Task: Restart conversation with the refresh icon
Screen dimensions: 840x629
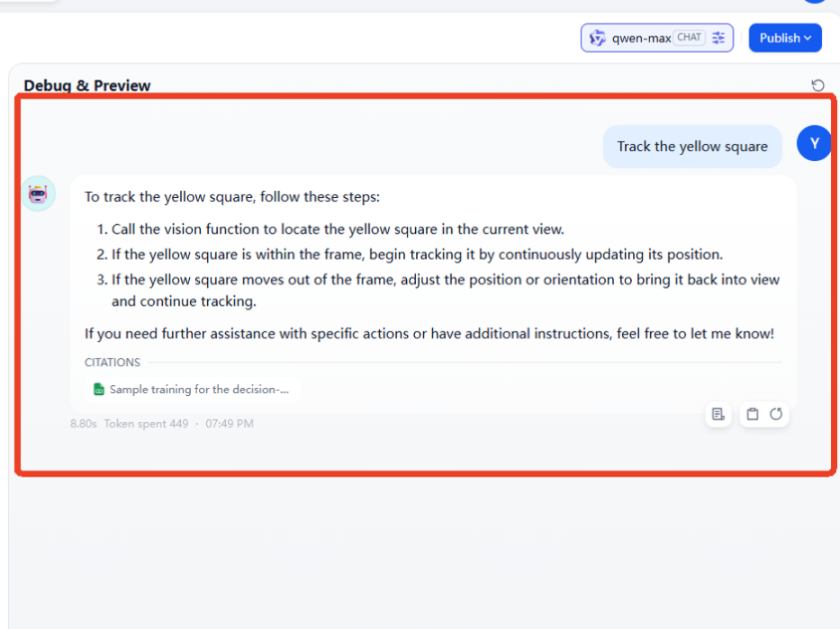Action: click(817, 85)
